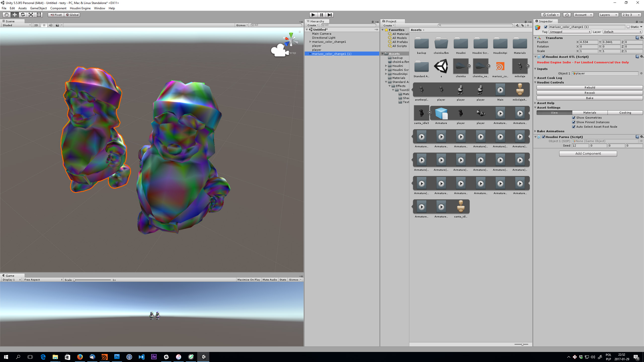Open the Houdini Engine menu
The height and width of the screenshot is (362, 644).
80,8
